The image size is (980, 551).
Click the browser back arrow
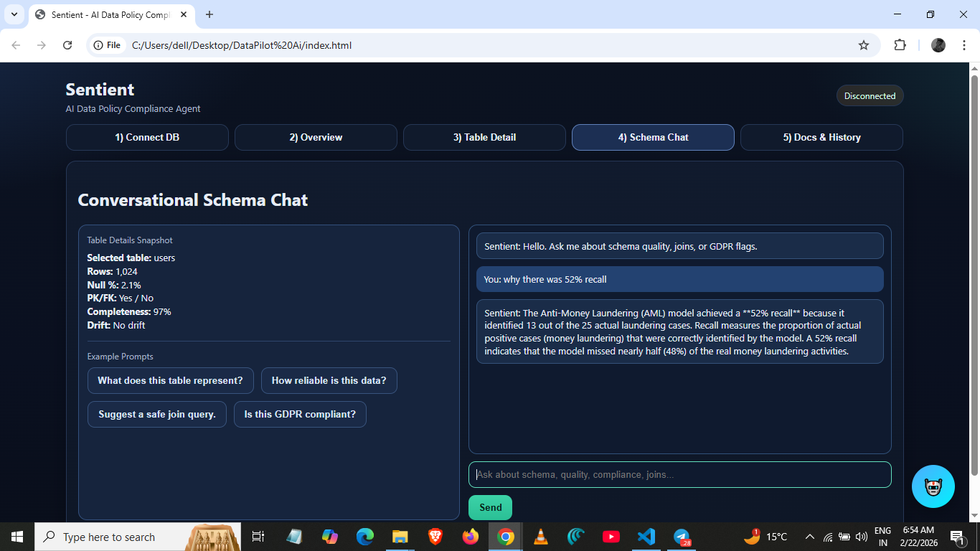(x=16, y=45)
